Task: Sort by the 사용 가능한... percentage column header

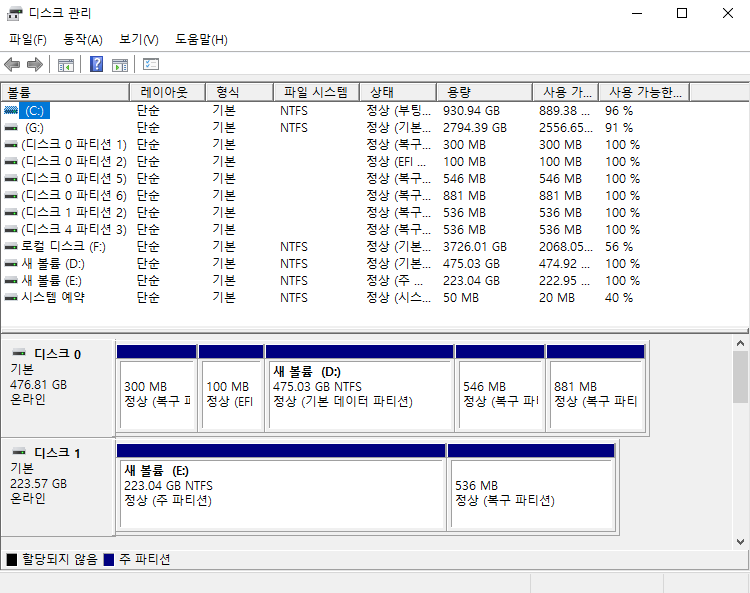Action: [x=644, y=92]
